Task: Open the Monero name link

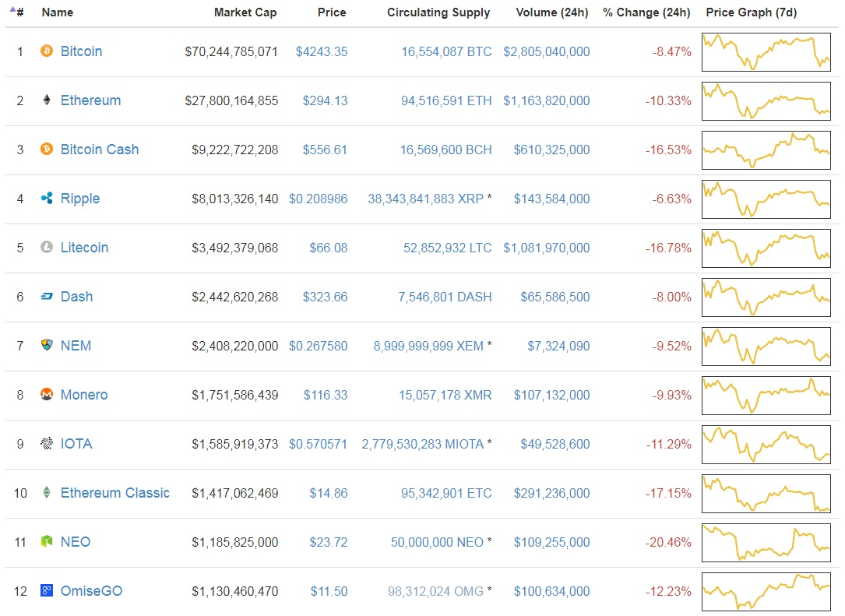Action: pyautogui.click(x=84, y=395)
